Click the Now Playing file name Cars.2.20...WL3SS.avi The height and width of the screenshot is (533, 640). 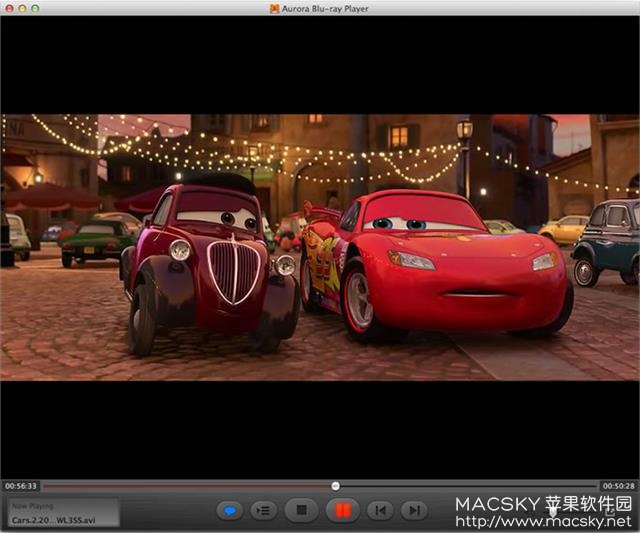(x=53, y=520)
